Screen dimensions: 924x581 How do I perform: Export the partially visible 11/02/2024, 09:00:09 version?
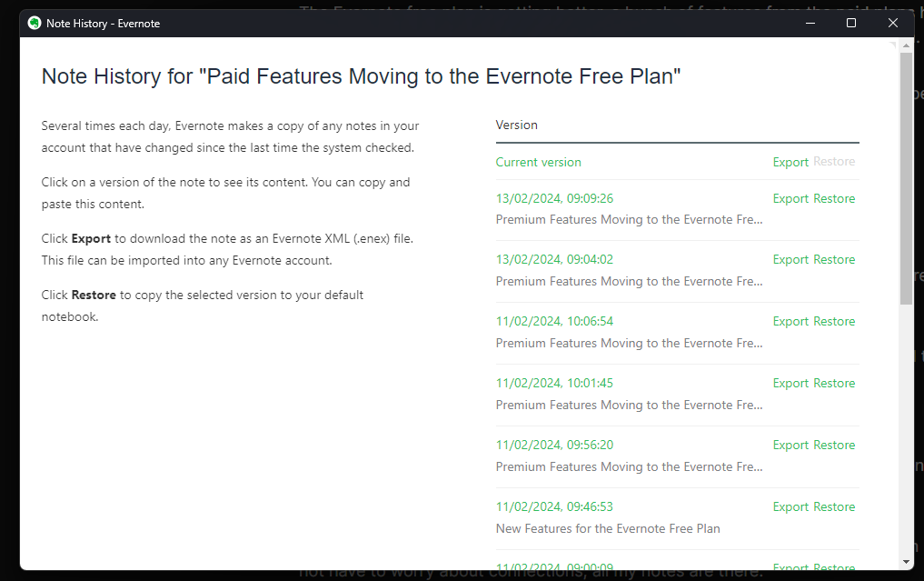coord(789,566)
